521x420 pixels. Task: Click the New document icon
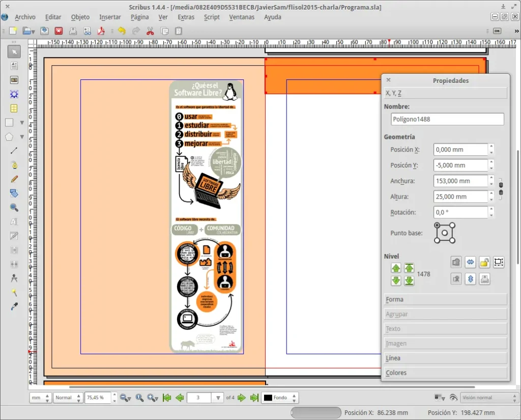(x=13, y=31)
